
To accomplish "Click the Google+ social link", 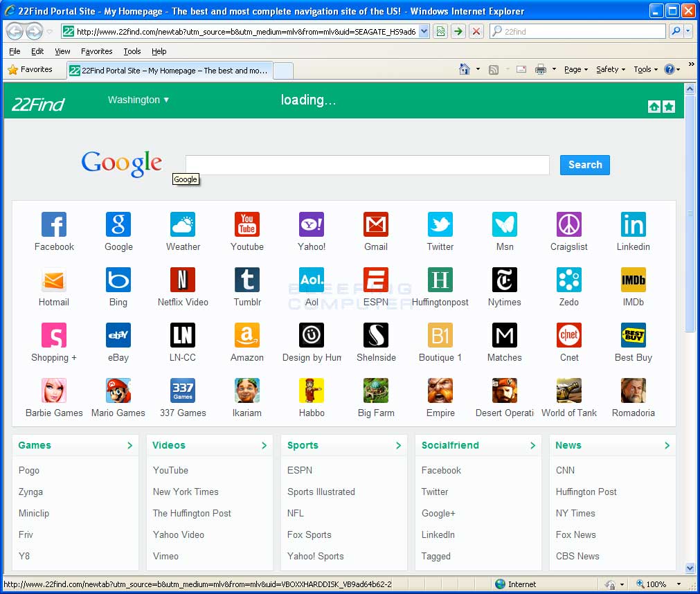I will 438,513.
